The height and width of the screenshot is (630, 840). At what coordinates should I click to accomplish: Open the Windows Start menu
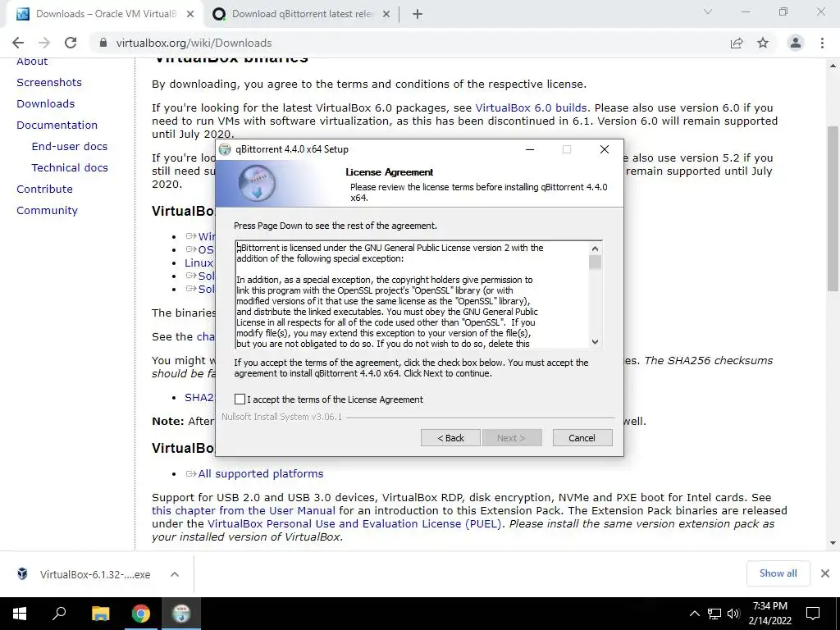point(20,614)
